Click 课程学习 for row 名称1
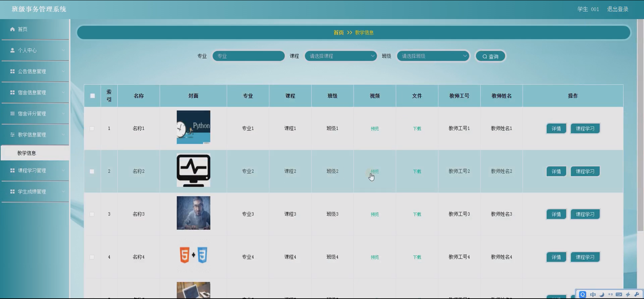Image resolution: width=644 pixels, height=299 pixels. pyautogui.click(x=585, y=129)
